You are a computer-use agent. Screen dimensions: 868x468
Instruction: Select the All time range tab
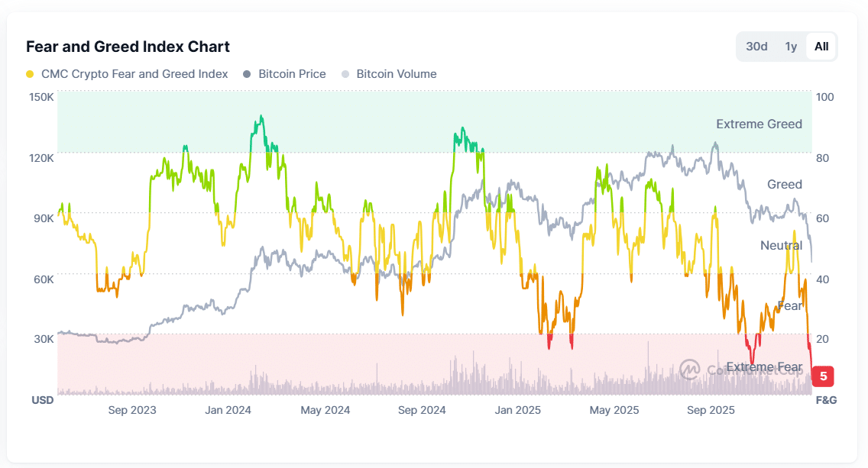pyautogui.click(x=821, y=47)
